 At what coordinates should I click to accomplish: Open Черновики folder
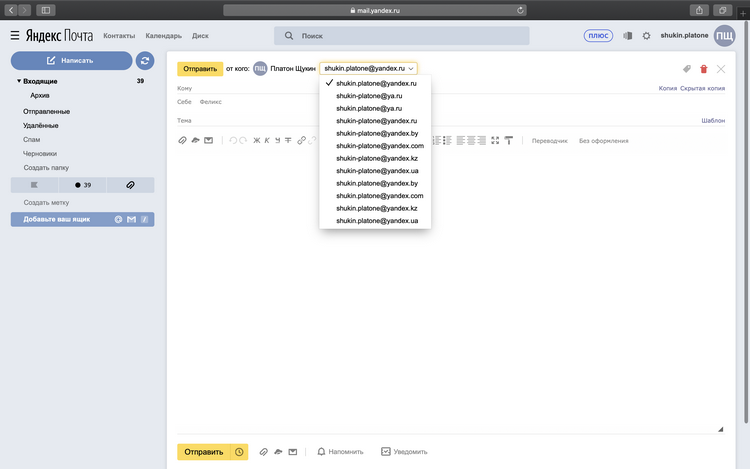tap(40, 153)
